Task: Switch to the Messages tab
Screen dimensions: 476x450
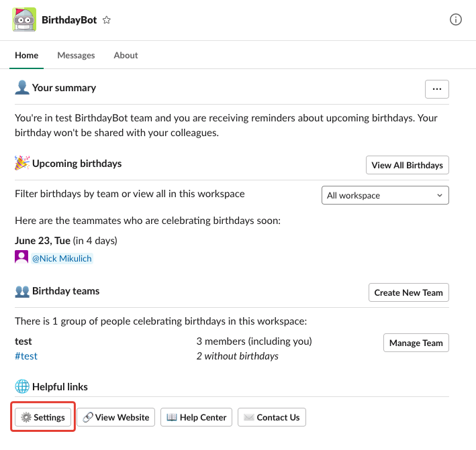Action: click(76, 56)
